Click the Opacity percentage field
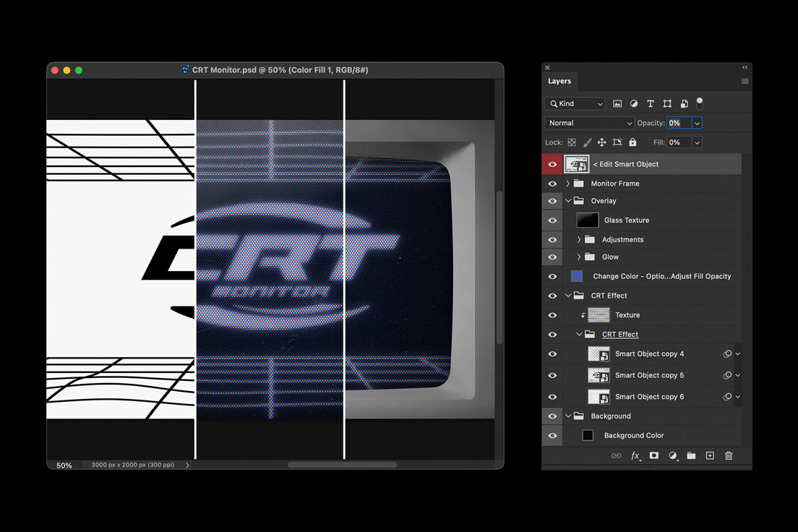Viewport: 798px width, 532px height. tap(679, 122)
